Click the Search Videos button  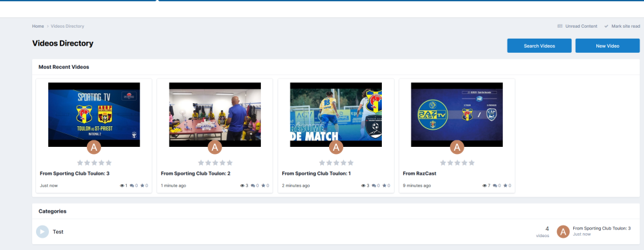point(539,46)
